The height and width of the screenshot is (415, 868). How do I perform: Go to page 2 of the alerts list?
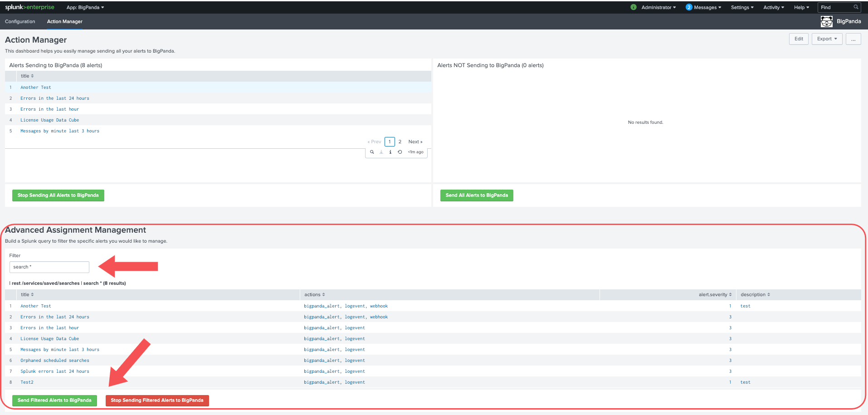pos(400,142)
